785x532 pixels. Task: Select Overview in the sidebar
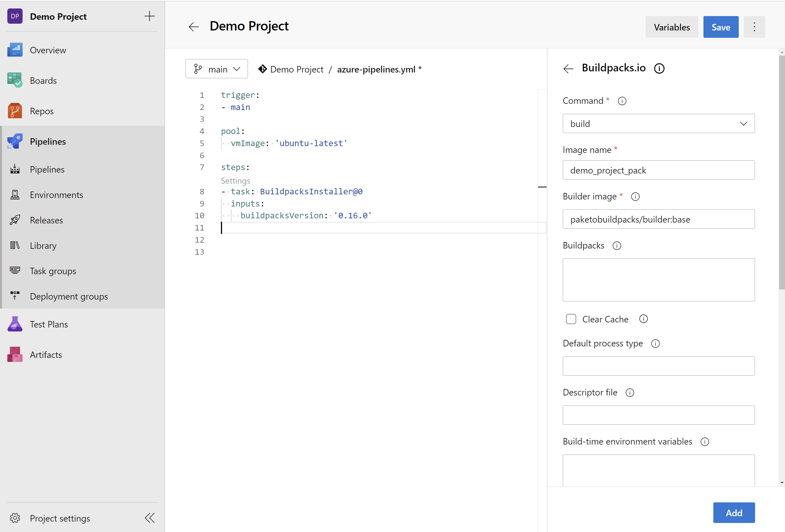coord(48,50)
